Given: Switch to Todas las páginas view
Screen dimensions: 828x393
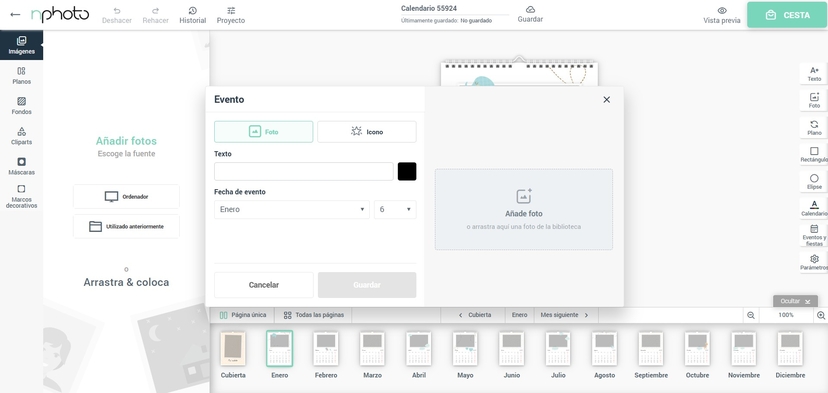Looking at the screenshot, I should tap(314, 315).
